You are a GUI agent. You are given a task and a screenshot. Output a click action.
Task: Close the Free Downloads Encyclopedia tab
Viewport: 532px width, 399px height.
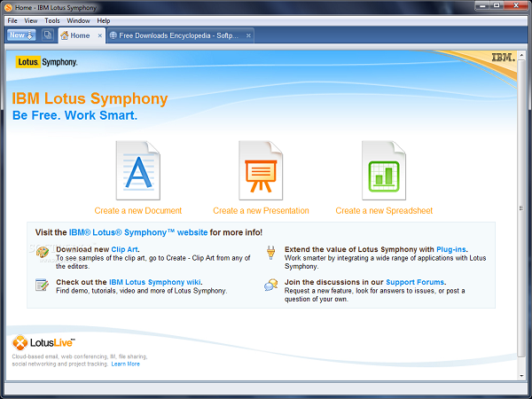click(x=248, y=35)
